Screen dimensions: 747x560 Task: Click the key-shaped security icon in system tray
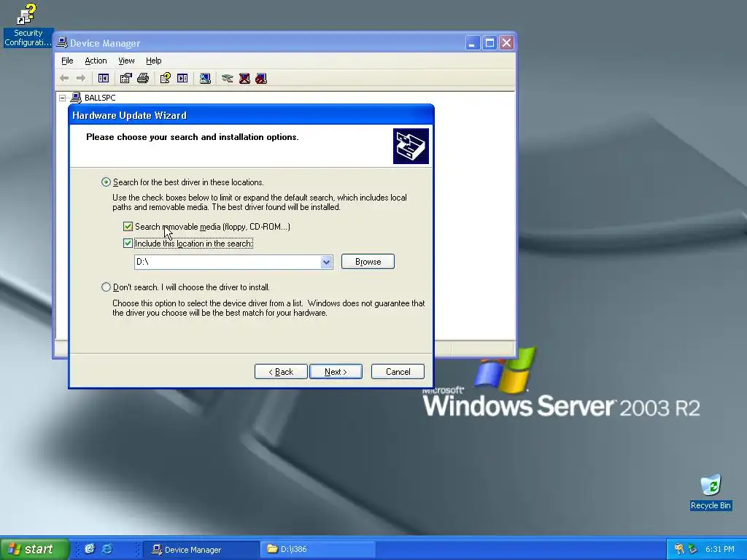tap(679, 549)
